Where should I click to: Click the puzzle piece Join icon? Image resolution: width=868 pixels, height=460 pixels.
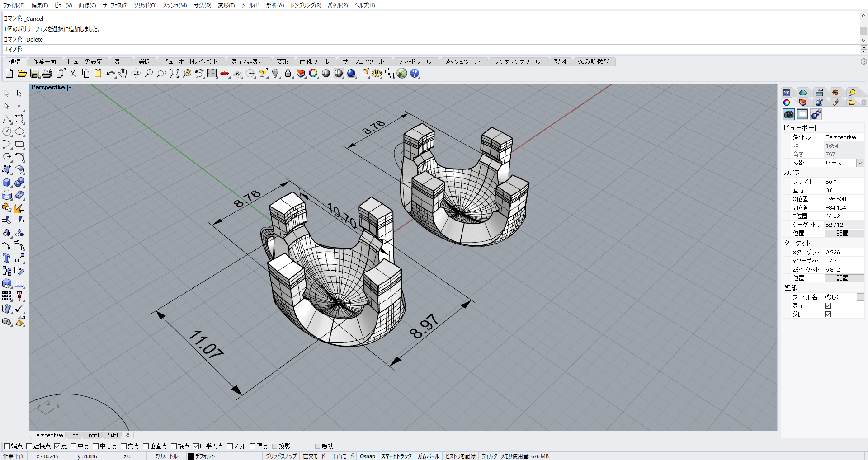pos(7,208)
